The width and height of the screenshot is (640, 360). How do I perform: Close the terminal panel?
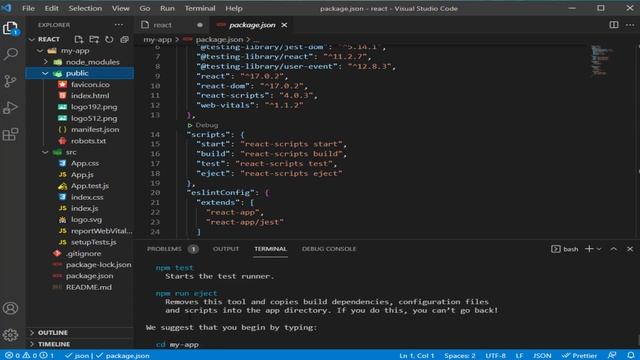[630, 249]
